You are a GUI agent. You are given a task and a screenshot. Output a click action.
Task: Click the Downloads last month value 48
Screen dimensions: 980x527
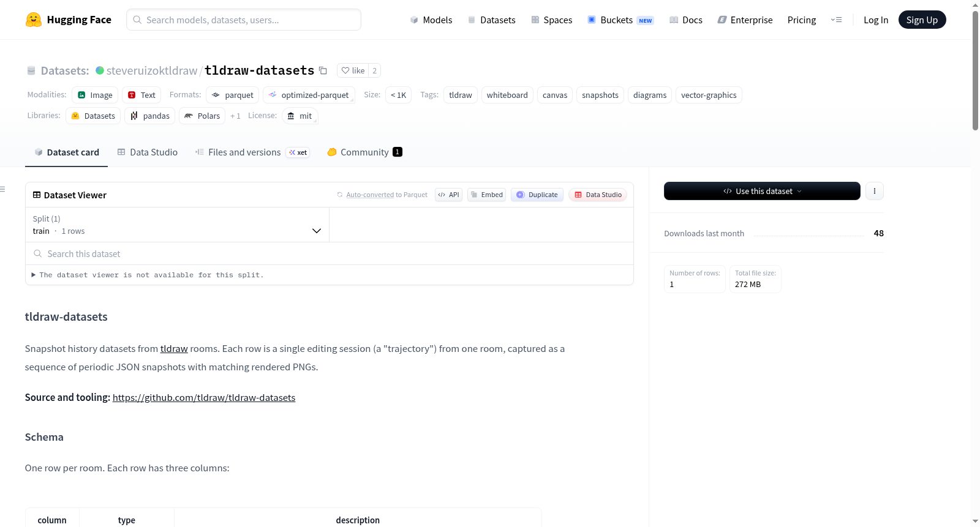point(878,233)
